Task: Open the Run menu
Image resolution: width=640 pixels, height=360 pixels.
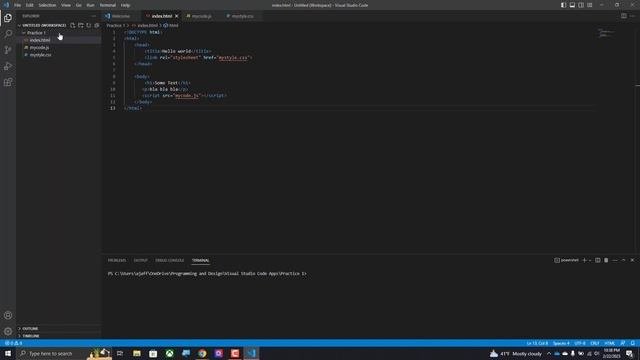Action: point(90,5)
